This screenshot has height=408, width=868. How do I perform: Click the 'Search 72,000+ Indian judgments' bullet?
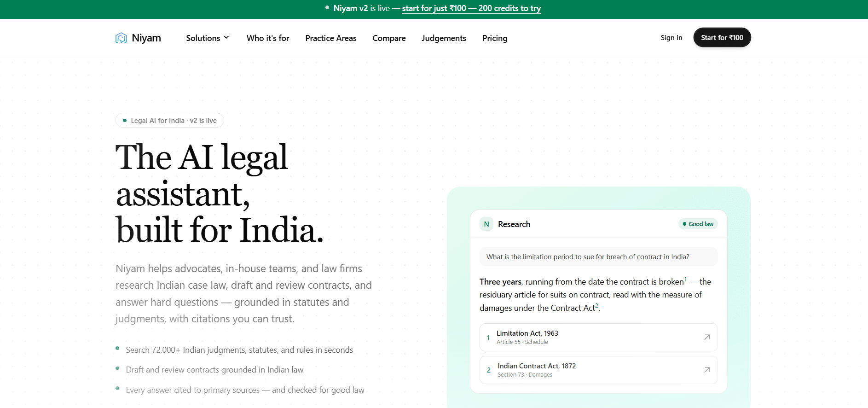239,350
